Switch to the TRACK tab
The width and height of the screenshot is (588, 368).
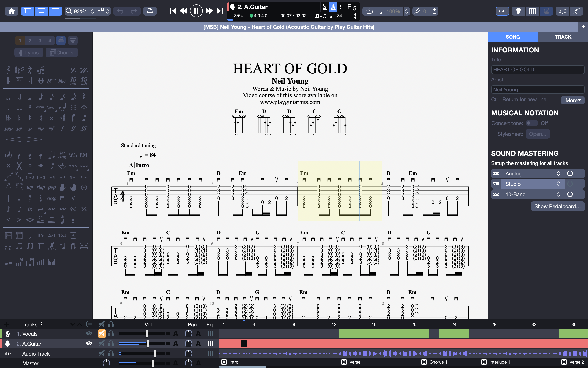click(563, 37)
